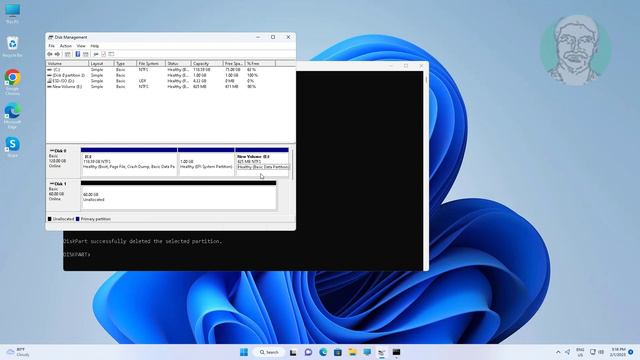Click the Show/Hide Console Tree toolbar icon
640x360 pixels.
(x=68, y=54)
